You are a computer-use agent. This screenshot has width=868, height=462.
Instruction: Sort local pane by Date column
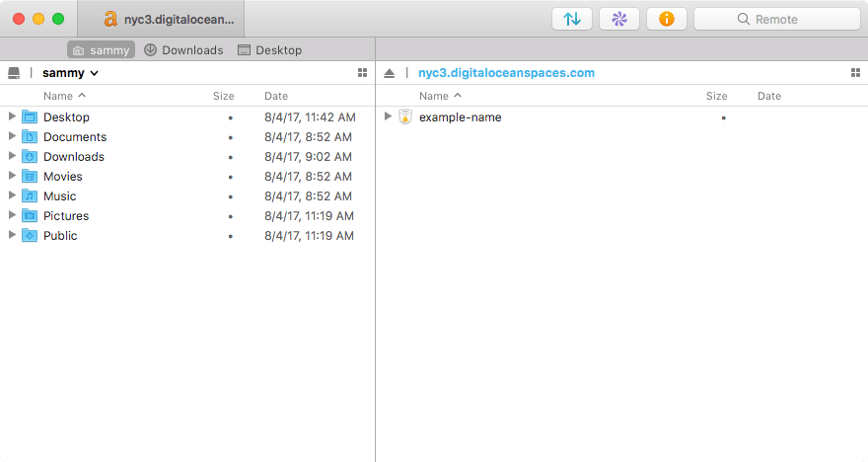[x=276, y=96]
